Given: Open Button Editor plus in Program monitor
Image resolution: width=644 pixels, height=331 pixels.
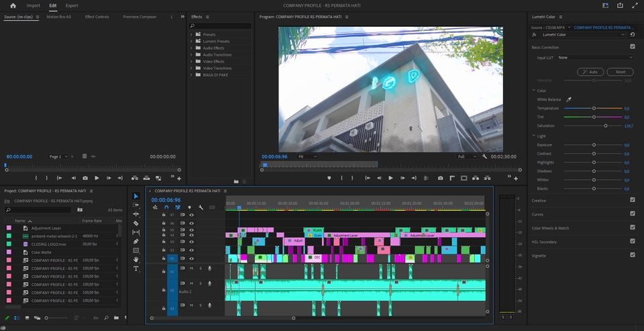Looking at the screenshot, I should click(x=516, y=179).
